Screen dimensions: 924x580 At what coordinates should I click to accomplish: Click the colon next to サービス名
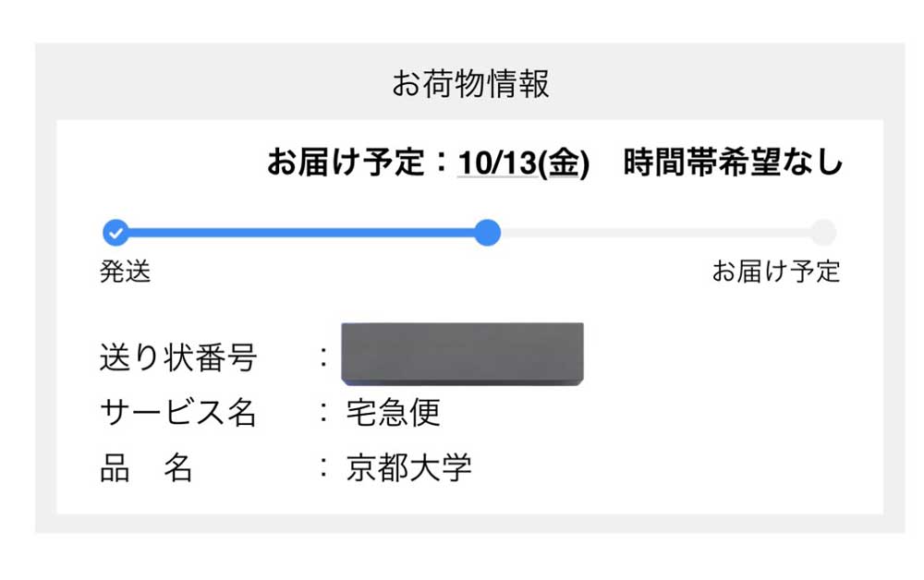pyautogui.click(x=322, y=412)
